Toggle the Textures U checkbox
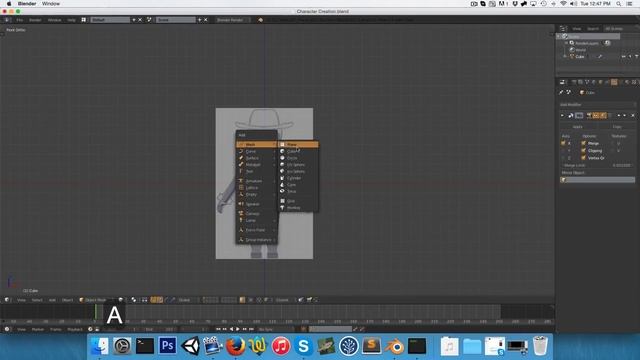Viewport: 640px width, 360px height. [613, 143]
